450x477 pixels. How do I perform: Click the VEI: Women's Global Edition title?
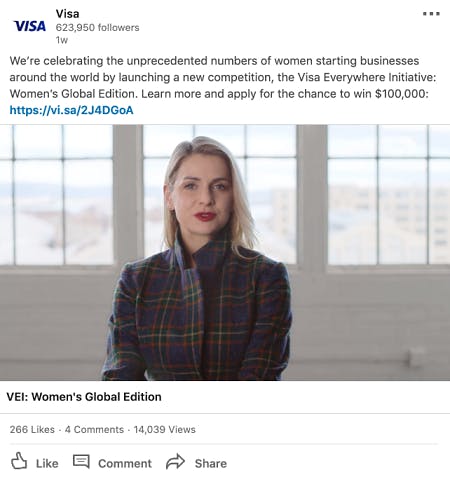[84, 397]
